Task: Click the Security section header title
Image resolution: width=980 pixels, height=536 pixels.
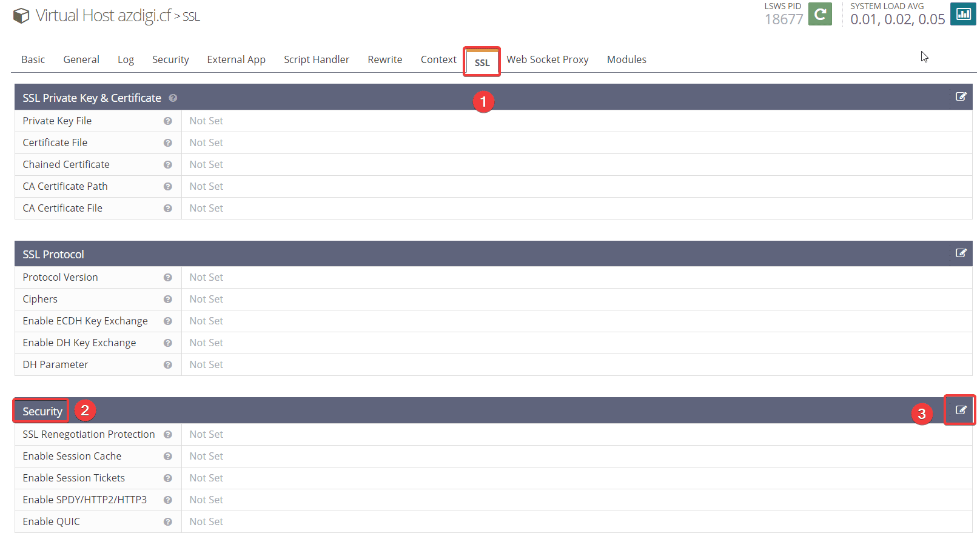Action: [x=42, y=411]
